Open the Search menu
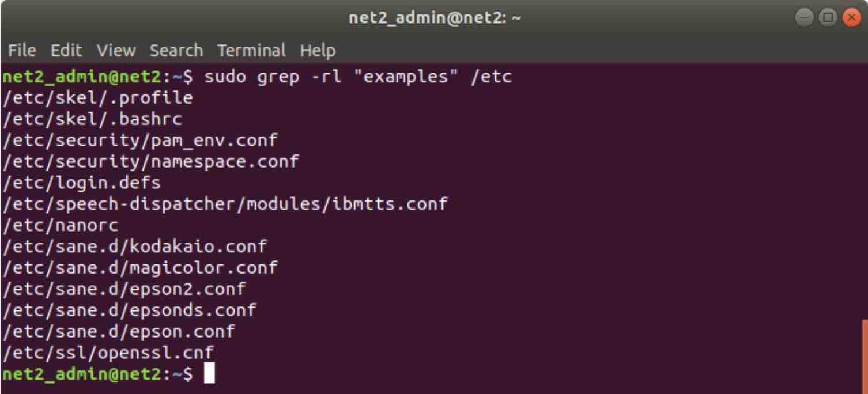Screen dimensions: 868x394 click(x=176, y=51)
